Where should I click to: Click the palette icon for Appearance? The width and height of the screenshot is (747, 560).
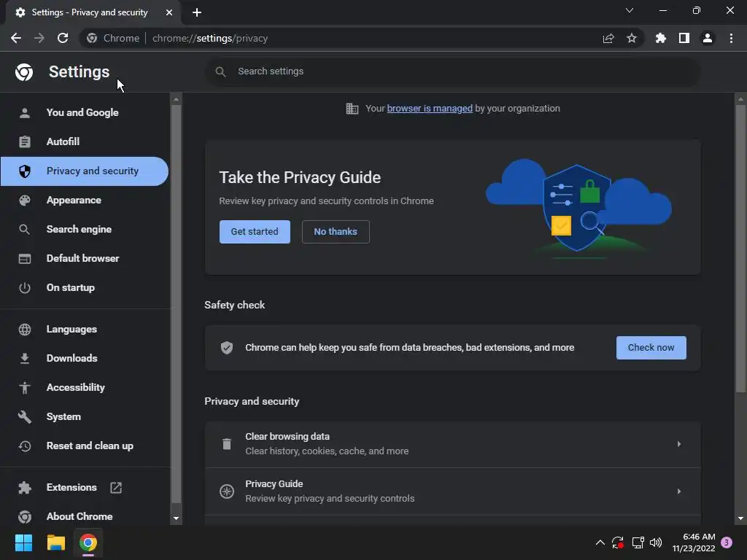click(24, 200)
